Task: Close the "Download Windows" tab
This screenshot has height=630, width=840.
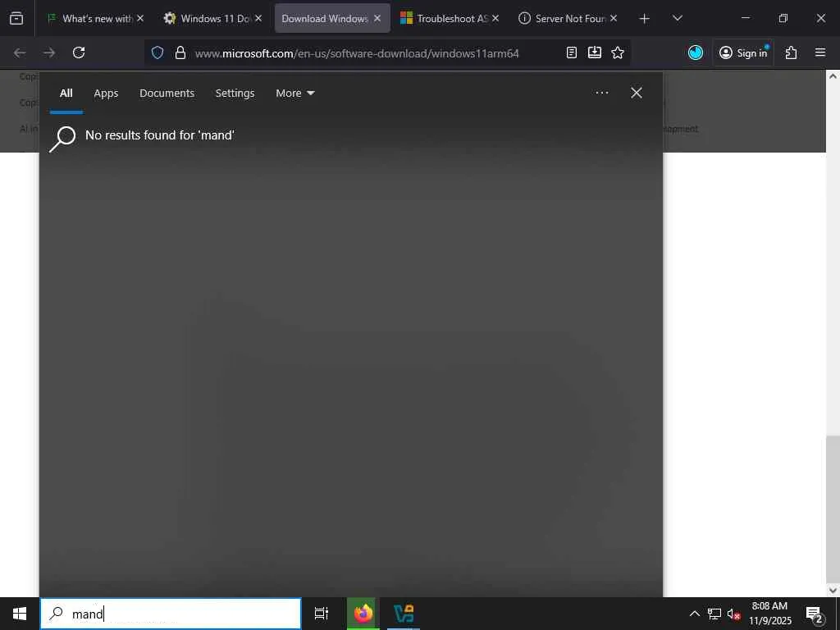Action: click(x=377, y=18)
